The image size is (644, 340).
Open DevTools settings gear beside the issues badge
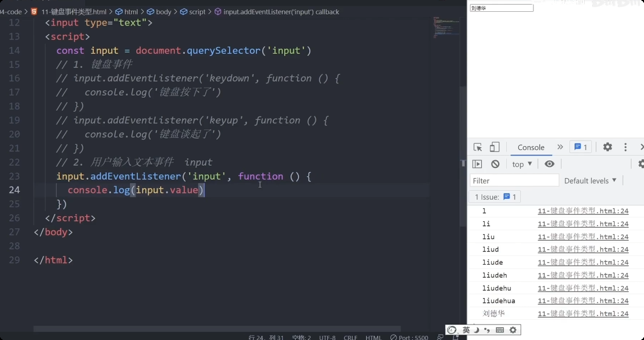point(608,147)
